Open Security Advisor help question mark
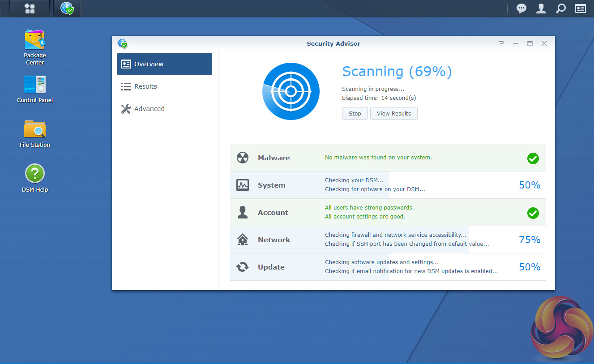594x364 pixels. 501,43
